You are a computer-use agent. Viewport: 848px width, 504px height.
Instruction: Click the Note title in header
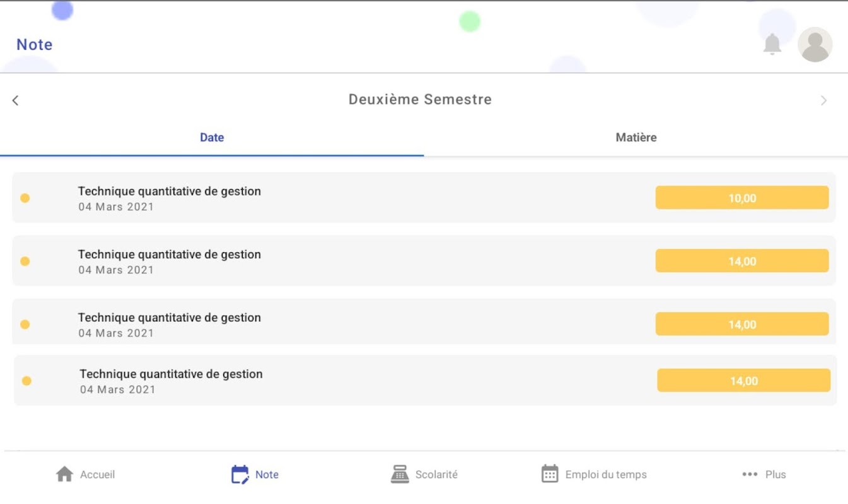(x=34, y=45)
